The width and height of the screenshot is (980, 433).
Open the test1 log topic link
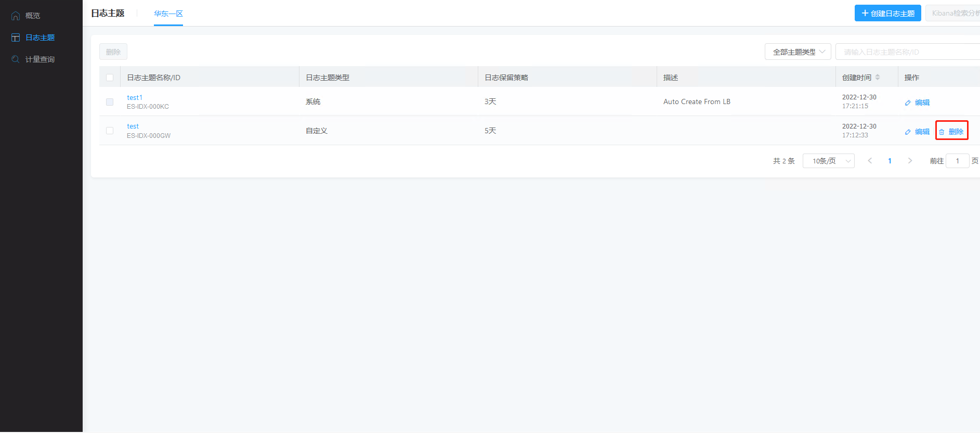click(134, 97)
